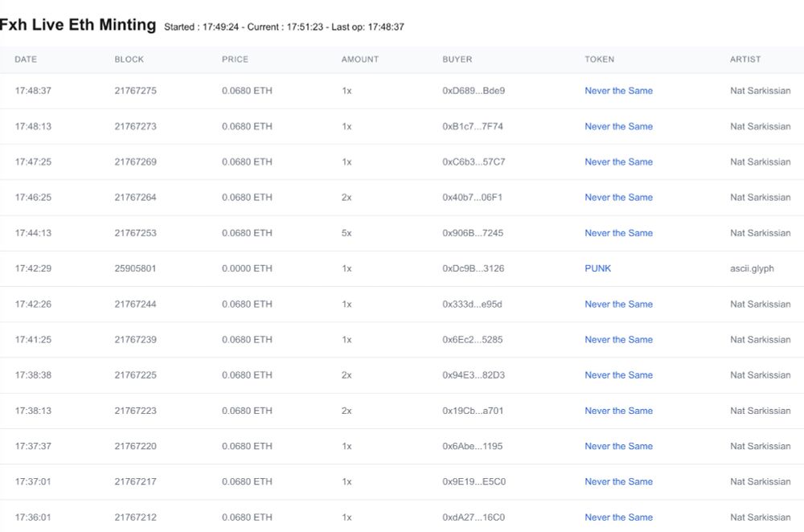Image resolution: width=804 pixels, height=532 pixels.
Task: Click the PRICE column header
Action: pos(235,59)
